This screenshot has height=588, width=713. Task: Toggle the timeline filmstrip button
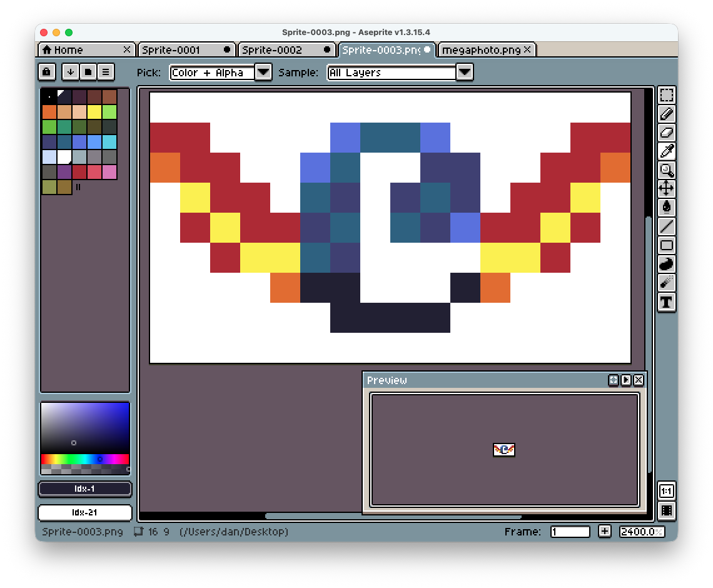tap(667, 510)
